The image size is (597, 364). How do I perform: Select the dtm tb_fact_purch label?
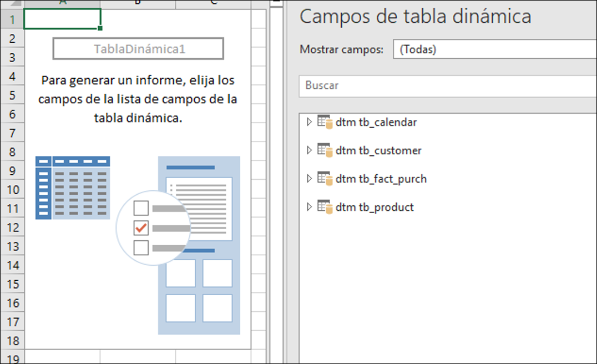[381, 179]
